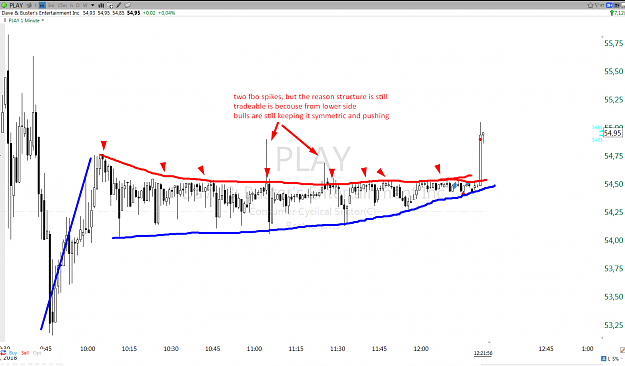Click the bird icon next to PLAY
The width and height of the screenshot is (625, 366).
coord(29,5)
